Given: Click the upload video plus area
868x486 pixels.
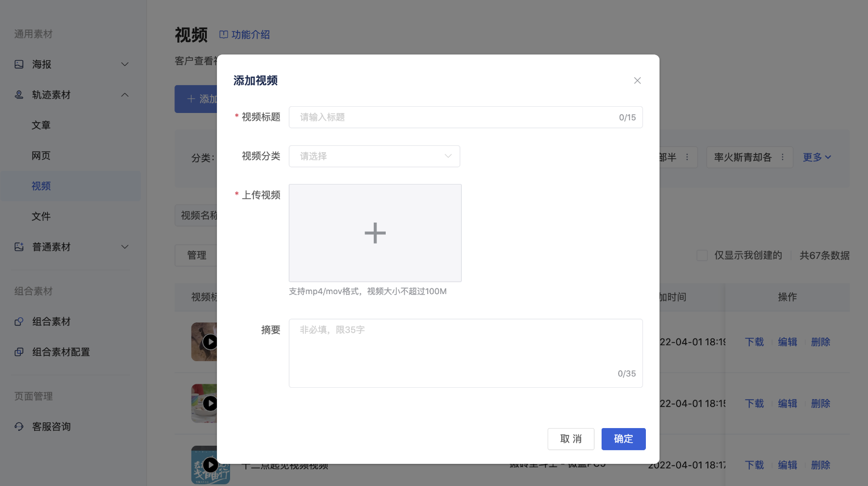Looking at the screenshot, I should [x=375, y=233].
